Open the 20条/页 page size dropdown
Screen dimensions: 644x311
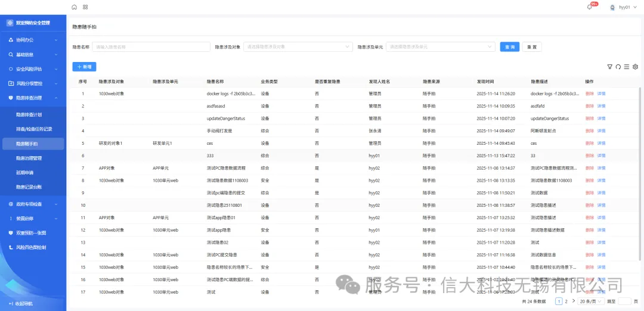pos(590,301)
